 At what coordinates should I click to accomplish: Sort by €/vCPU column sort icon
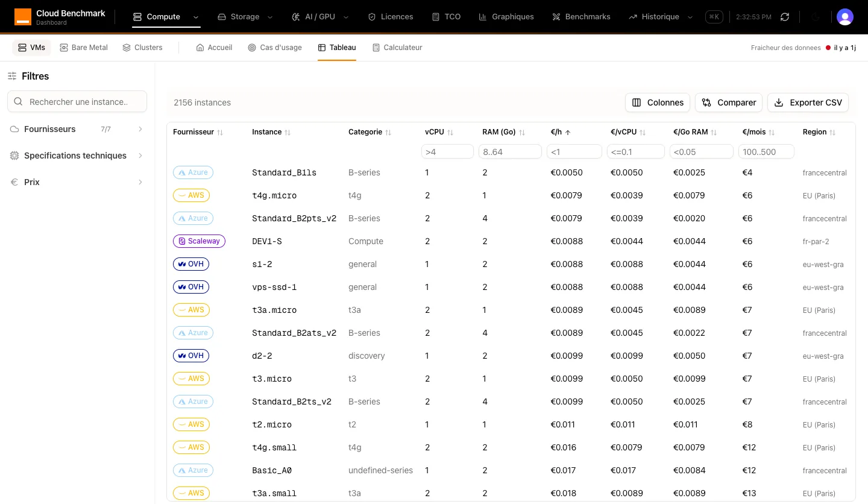643,132
